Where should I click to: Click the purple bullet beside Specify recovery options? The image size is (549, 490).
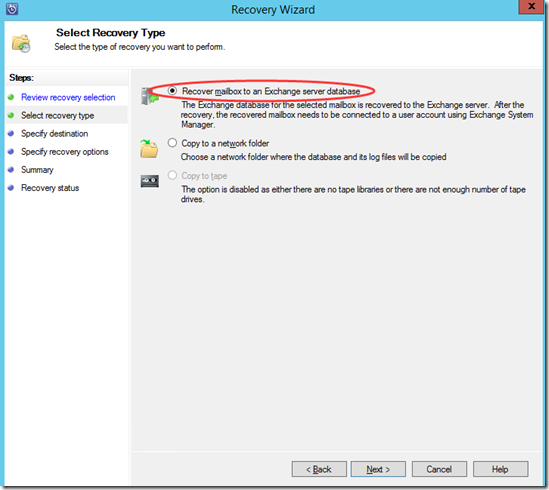tap(11, 152)
